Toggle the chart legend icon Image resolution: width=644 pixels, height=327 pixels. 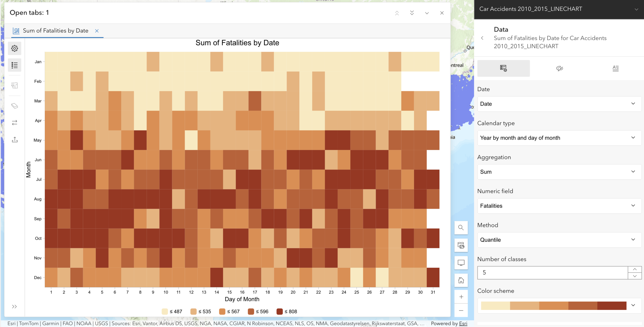tap(15, 65)
